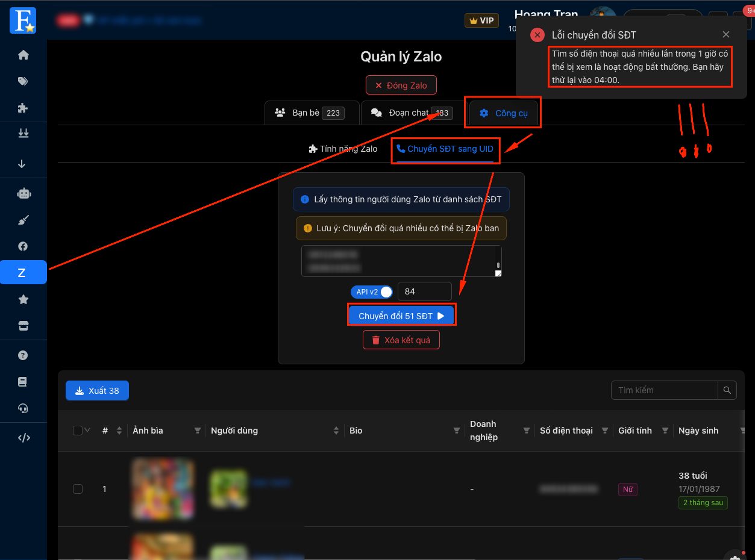The width and height of the screenshot is (755, 560).
Task: Open the broom cleanup icon in sidebar
Action: (23, 220)
